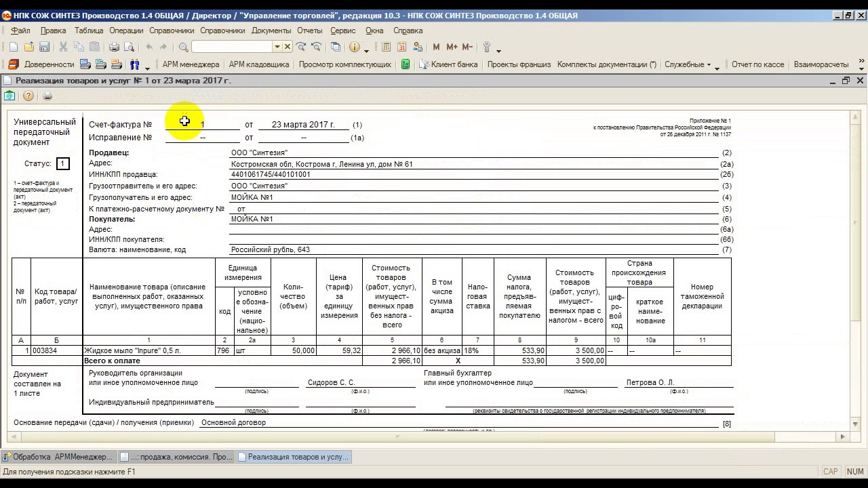The width and height of the screenshot is (868, 488).
Task: Open Взаиморасчеты toolbar item
Action: (821, 64)
